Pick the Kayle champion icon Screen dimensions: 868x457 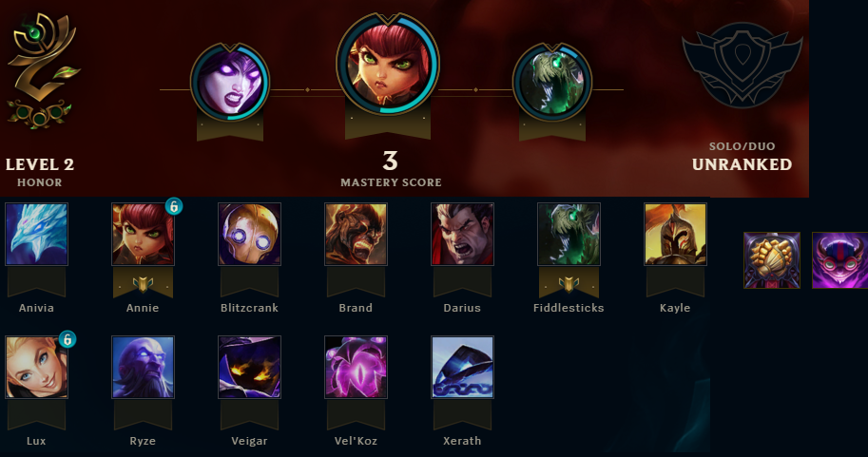point(675,234)
